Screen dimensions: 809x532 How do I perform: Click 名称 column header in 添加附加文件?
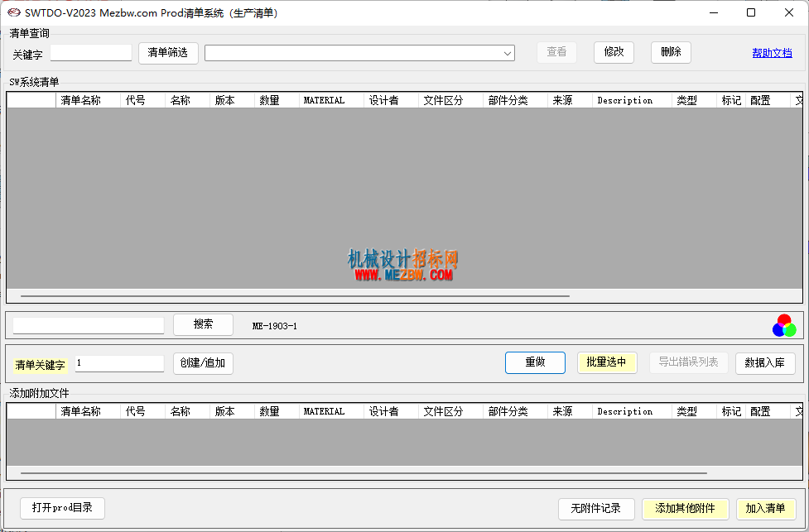coord(187,411)
